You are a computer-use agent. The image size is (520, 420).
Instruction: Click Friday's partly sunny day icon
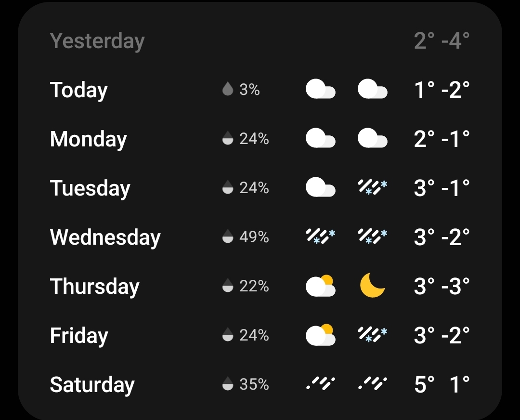(320, 335)
